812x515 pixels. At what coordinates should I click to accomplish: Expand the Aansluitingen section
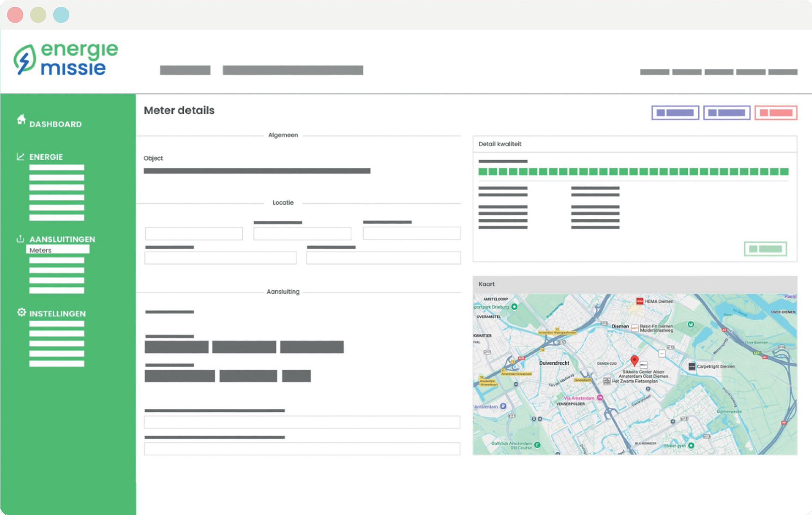coord(62,239)
